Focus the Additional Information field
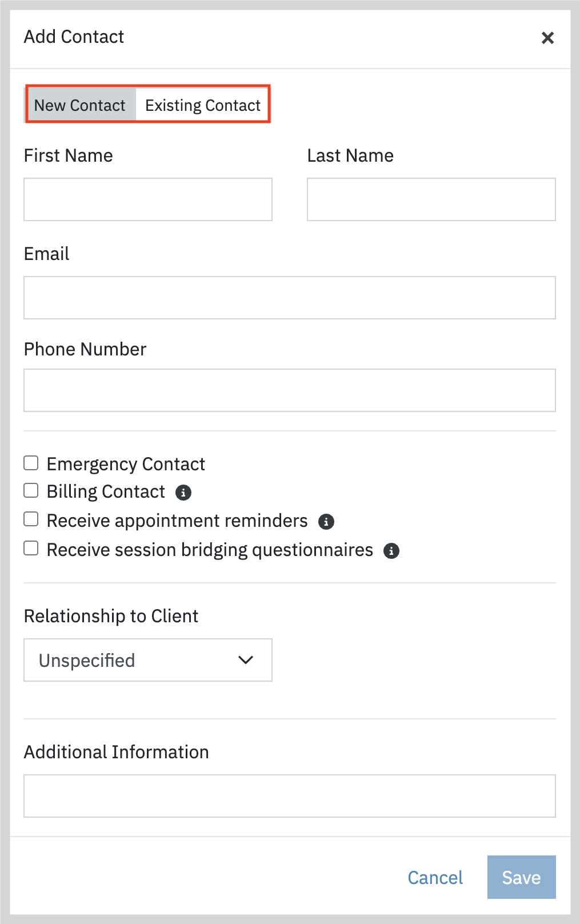580x924 pixels. coord(290,796)
